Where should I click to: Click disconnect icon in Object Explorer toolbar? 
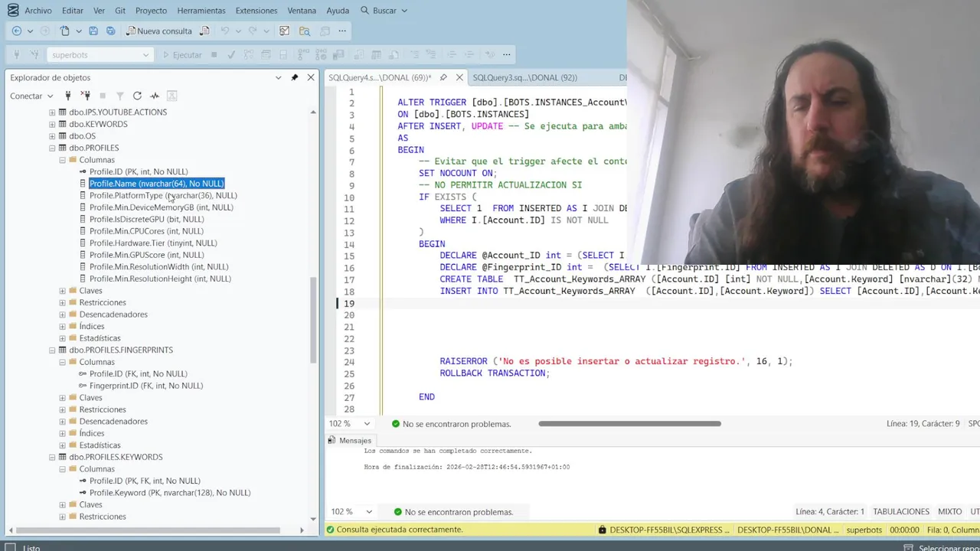(86, 96)
